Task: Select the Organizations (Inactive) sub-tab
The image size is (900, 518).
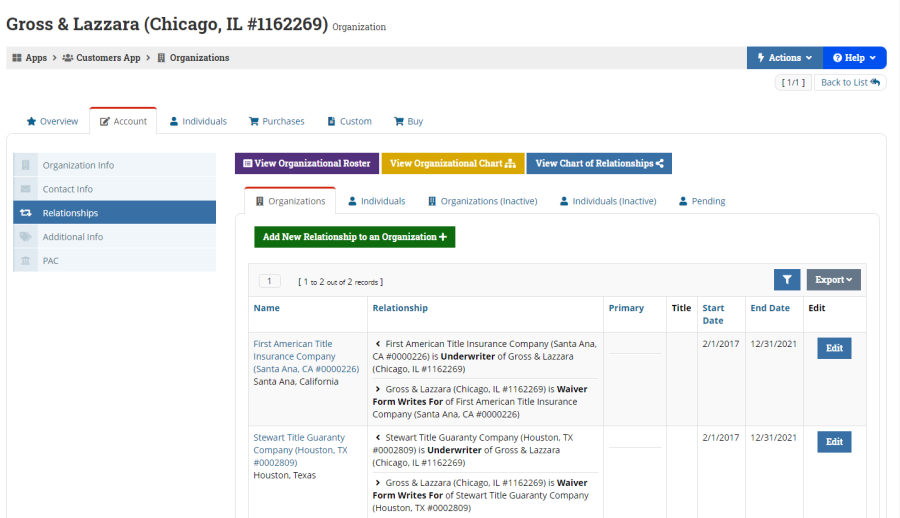Action: click(x=483, y=201)
